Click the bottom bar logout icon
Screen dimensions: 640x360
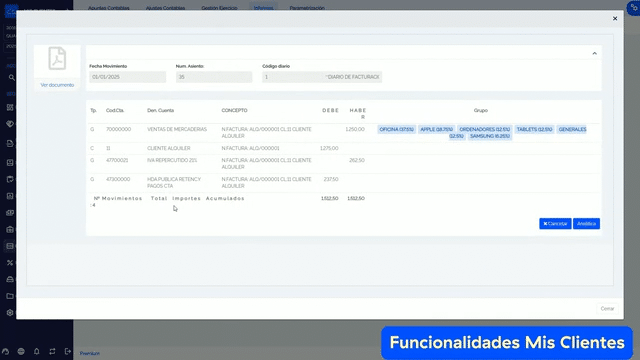68,351
